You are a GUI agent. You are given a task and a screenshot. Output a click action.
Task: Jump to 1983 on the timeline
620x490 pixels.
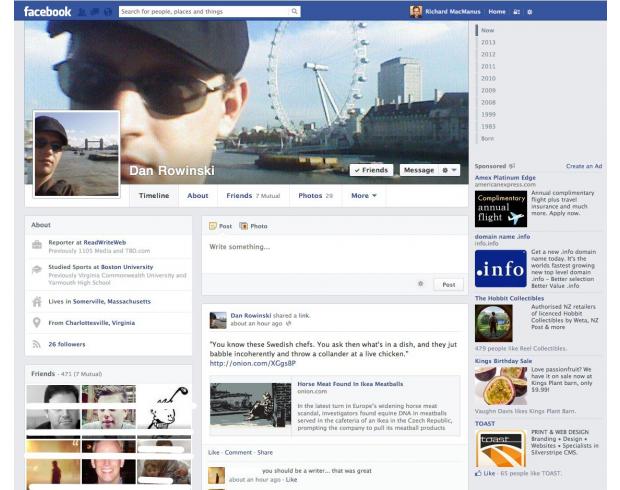point(488,127)
